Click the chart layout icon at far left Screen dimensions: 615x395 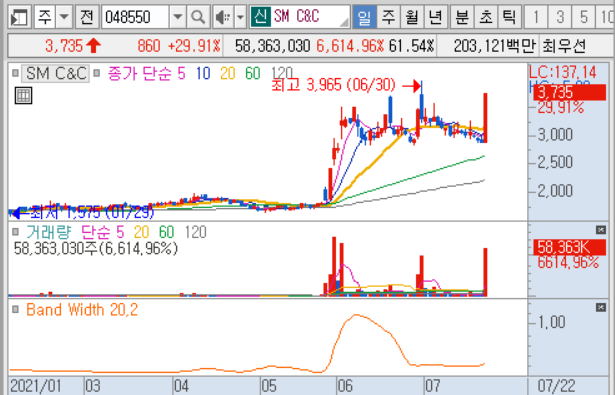point(19,17)
